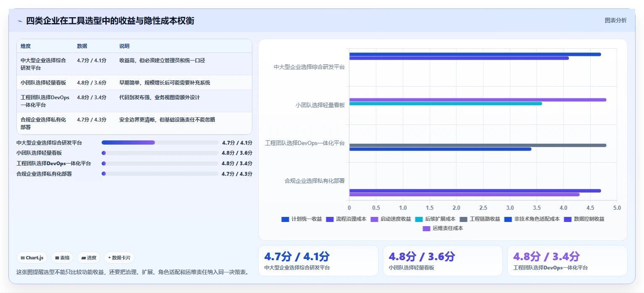Click the 维度 table column header
644x293 pixels.
26,46
